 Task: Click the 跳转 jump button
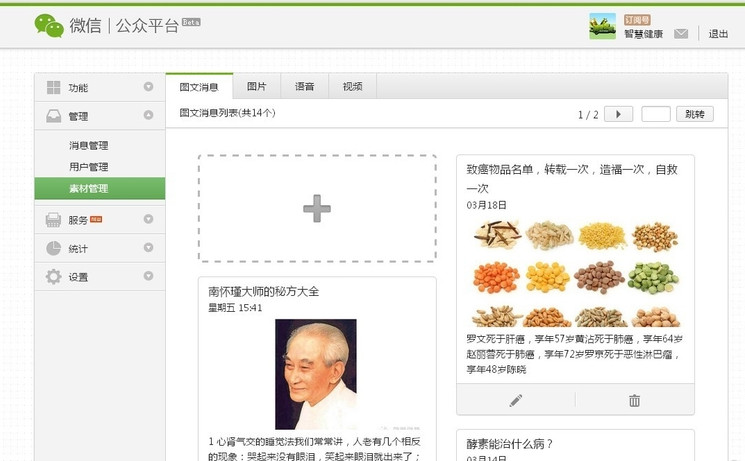coord(695,114)
